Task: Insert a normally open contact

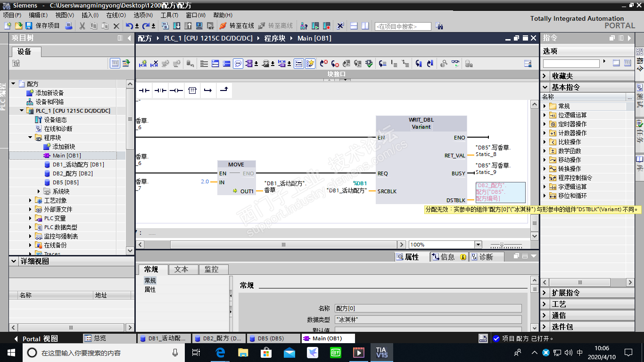Action: [144, 90]
